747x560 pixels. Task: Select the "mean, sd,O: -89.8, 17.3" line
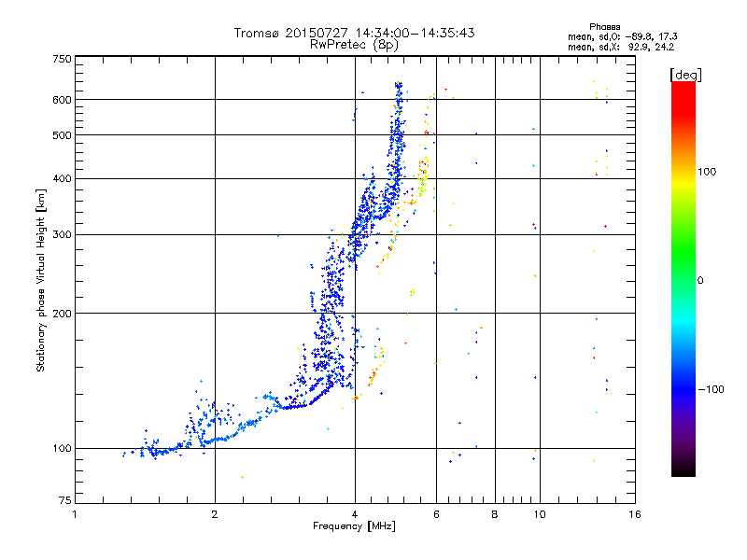pos(622,36)
